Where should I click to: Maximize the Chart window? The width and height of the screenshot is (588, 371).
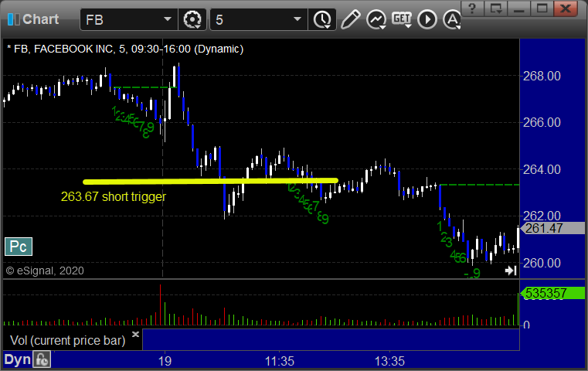(x=542, y=9)
